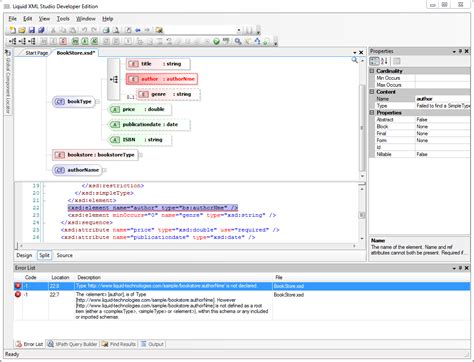This screenshot has width=474, height=362.
Task: Open the folder icon right of navigation arrows
Action: tap(159, 30)
